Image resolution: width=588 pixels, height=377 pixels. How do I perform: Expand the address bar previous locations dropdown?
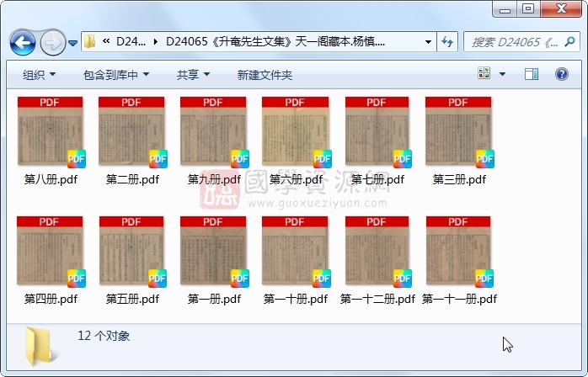(x=428, y=41)
